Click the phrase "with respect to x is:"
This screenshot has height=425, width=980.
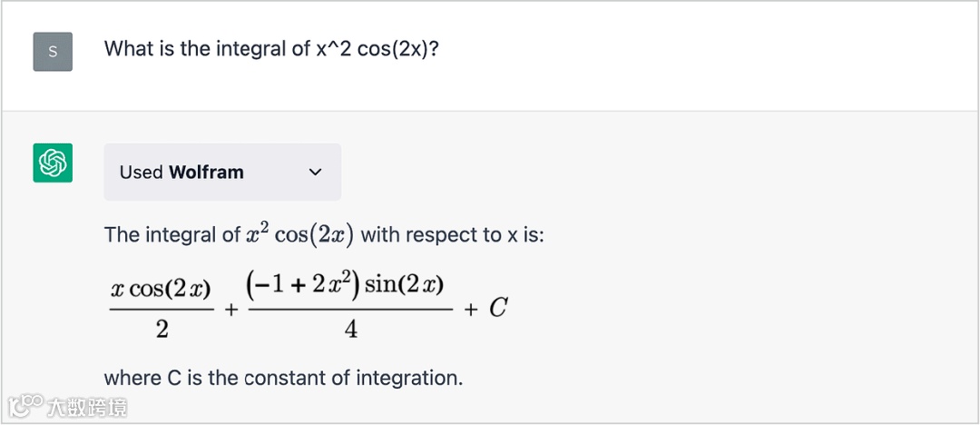(x=452, y=234)
